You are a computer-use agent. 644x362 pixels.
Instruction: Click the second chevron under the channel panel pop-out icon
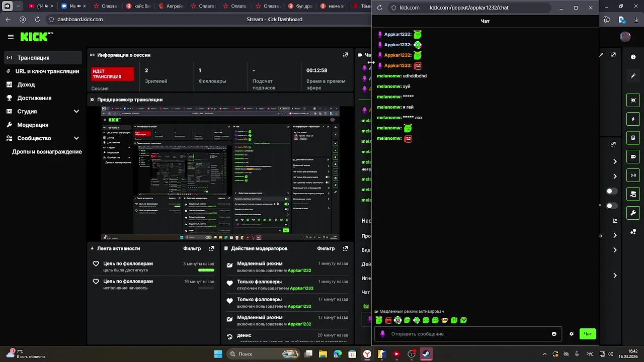(615, 176)
